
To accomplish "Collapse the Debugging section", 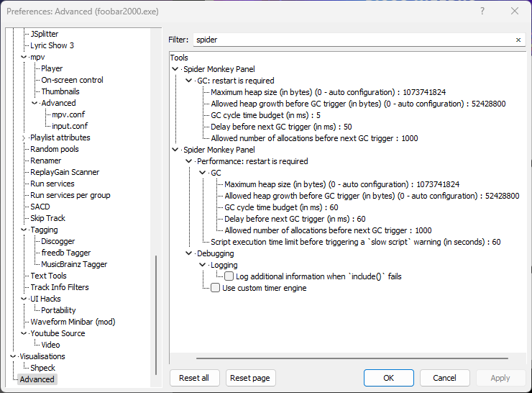I will click(x=188, y=253).
